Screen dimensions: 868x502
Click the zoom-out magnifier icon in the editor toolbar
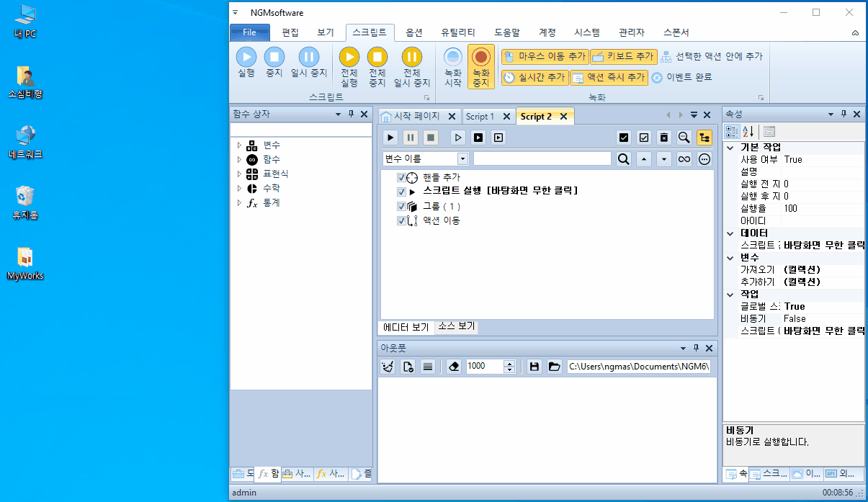tap(684, 137)
